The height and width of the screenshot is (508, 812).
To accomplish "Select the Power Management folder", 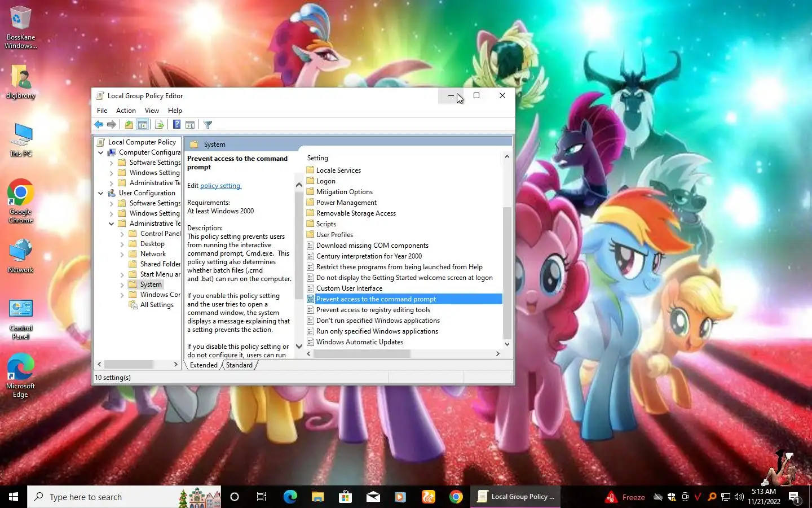I will (346, 203).
